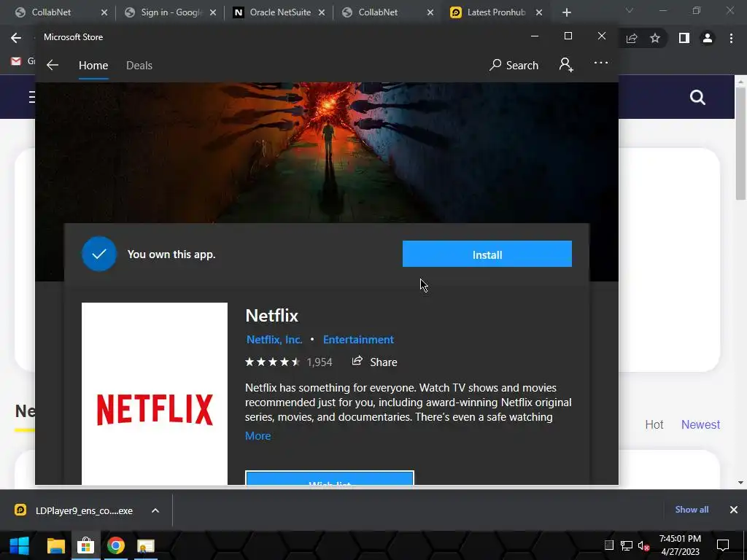Screen dimensions: 747x560
Task: Open the Store three-dot more menu
Action: tap(601, 63)
